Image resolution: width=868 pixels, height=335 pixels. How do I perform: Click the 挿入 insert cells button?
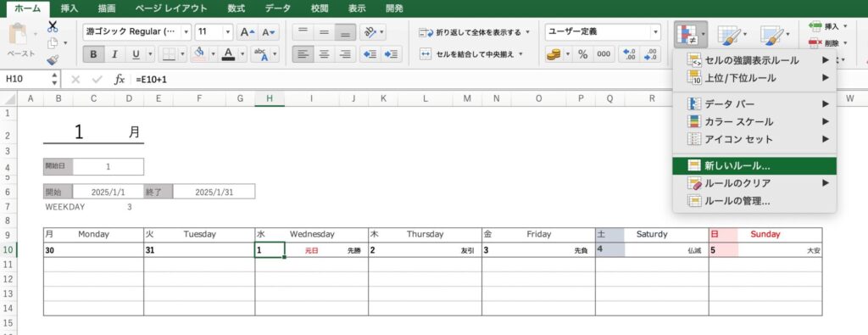(x=827, y=26)
